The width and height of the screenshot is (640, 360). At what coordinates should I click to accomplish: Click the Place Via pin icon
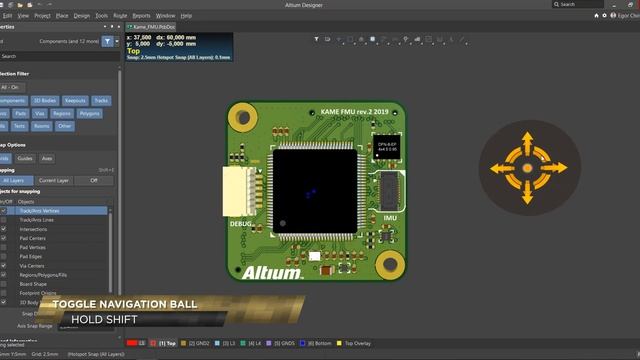[x=406, y=39]
